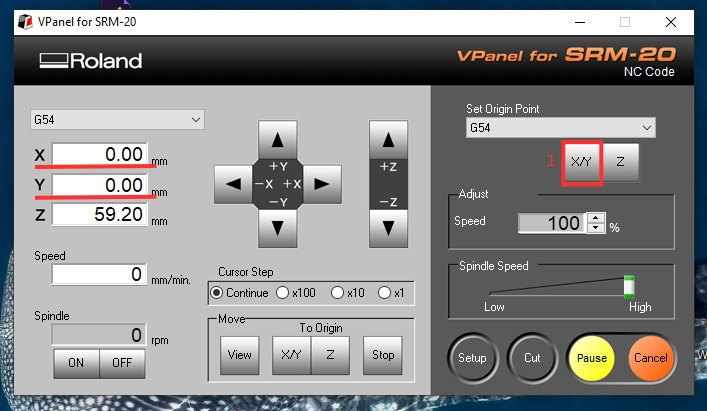
Task: Jog the head in -X with left arrow
Action: pyautogui.click(x=233, y=184)
